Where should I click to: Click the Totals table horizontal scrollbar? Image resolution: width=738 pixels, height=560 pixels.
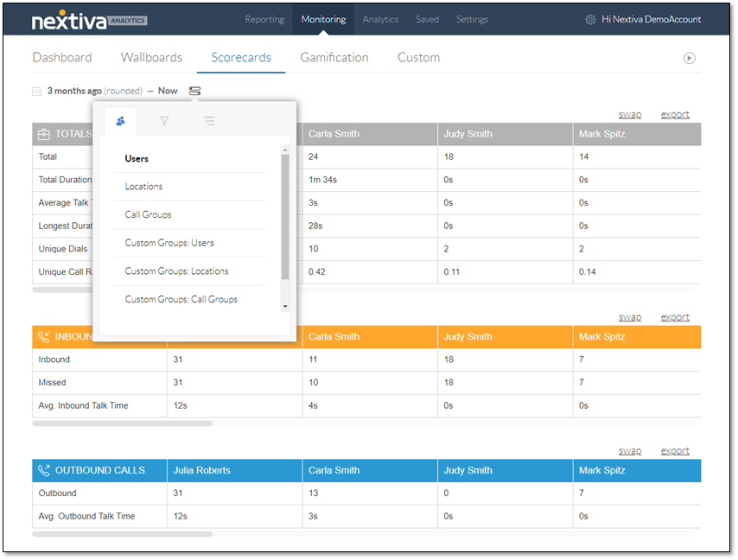click(x=62, y=290)
